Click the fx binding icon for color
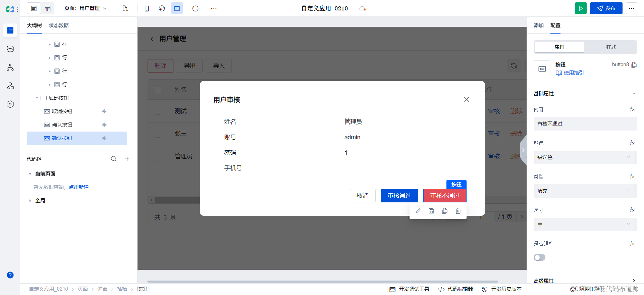 click(632, 143)
